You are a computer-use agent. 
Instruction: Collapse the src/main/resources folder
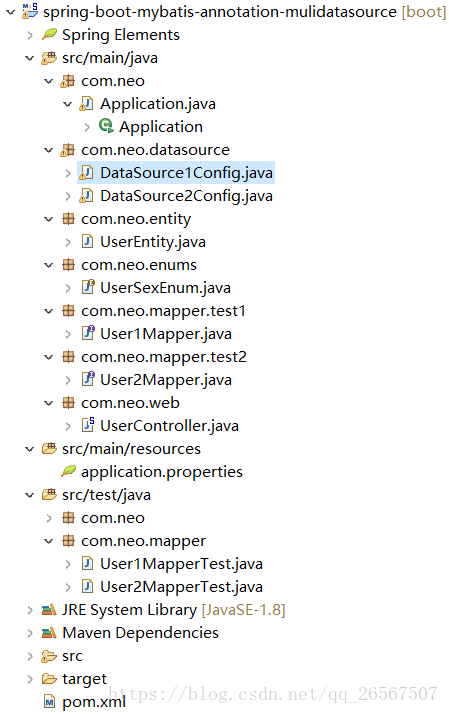(x=30, y=449)
